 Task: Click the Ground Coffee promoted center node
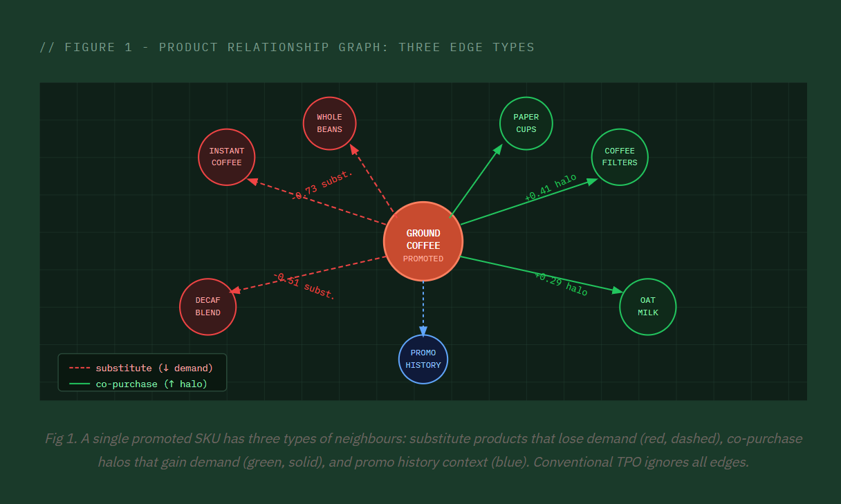[423, 241]
